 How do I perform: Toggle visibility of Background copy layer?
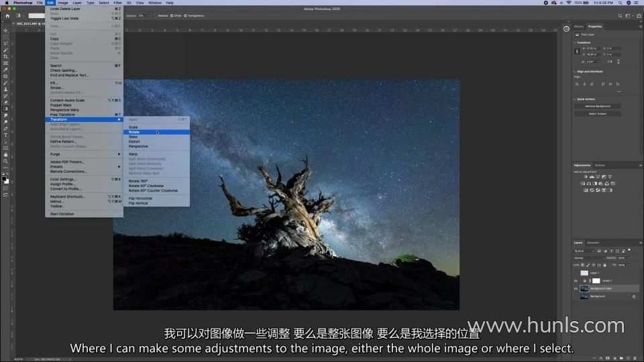tap(576, 288)
